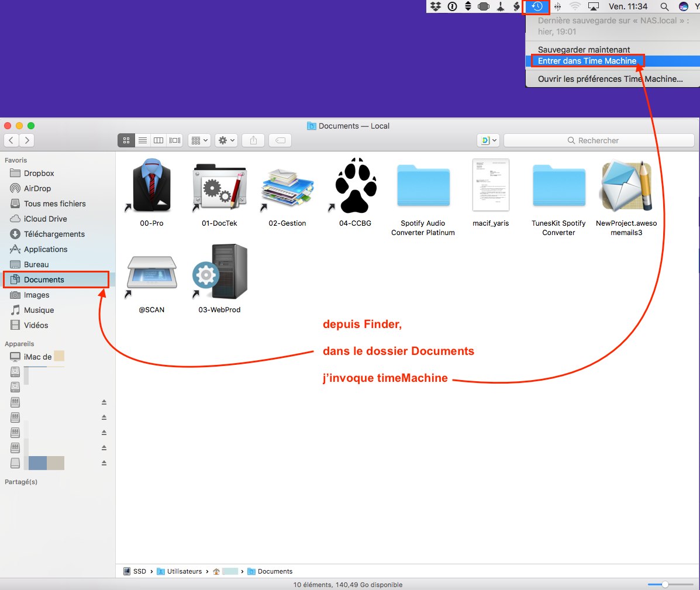Image resolution: width=700 pixels, height=590 pixels.
Task: Open the Dropbox toolbar dropdown
Action: [x=488, y=140]
